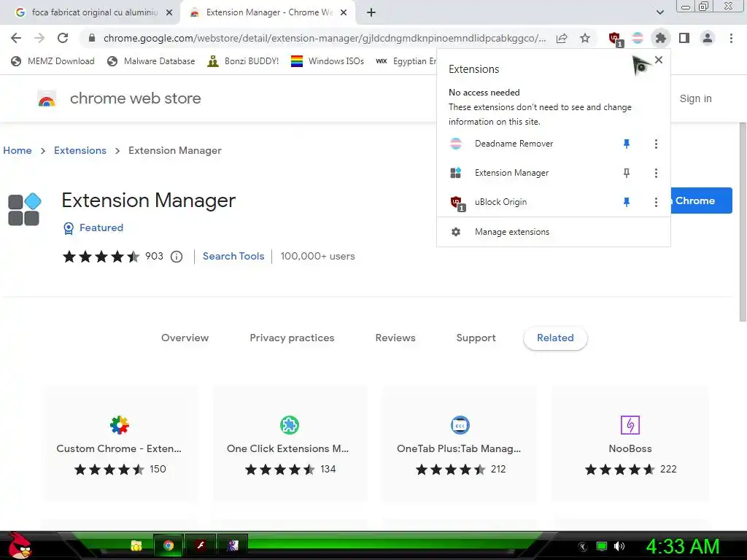Go back to the previous page
The width and height of the screenshot is (747, 560).
coord(16,38)
